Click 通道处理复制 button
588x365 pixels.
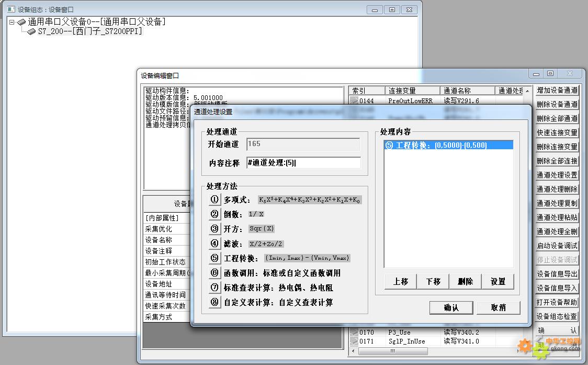tap(557, 203)
